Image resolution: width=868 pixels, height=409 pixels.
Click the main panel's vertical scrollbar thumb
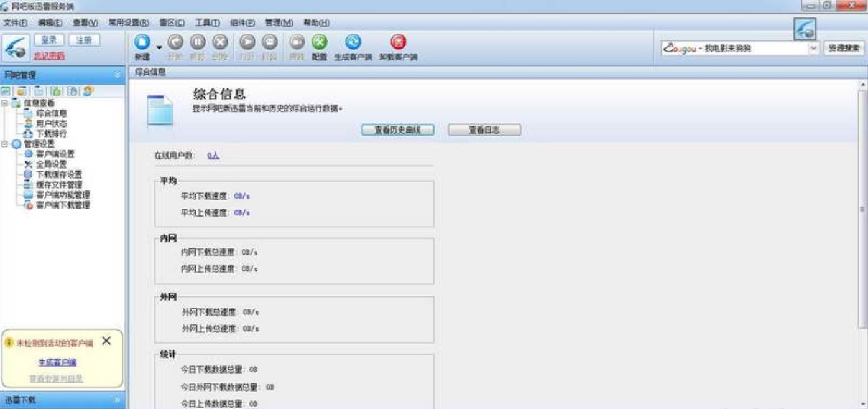tap(862, 208)
